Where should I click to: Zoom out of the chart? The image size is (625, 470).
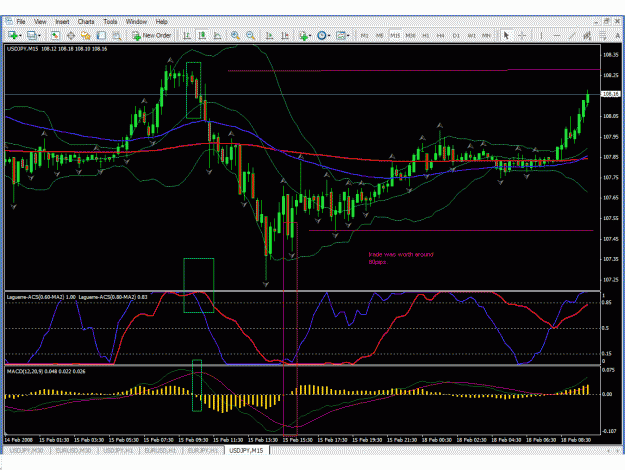pos(250,35)
